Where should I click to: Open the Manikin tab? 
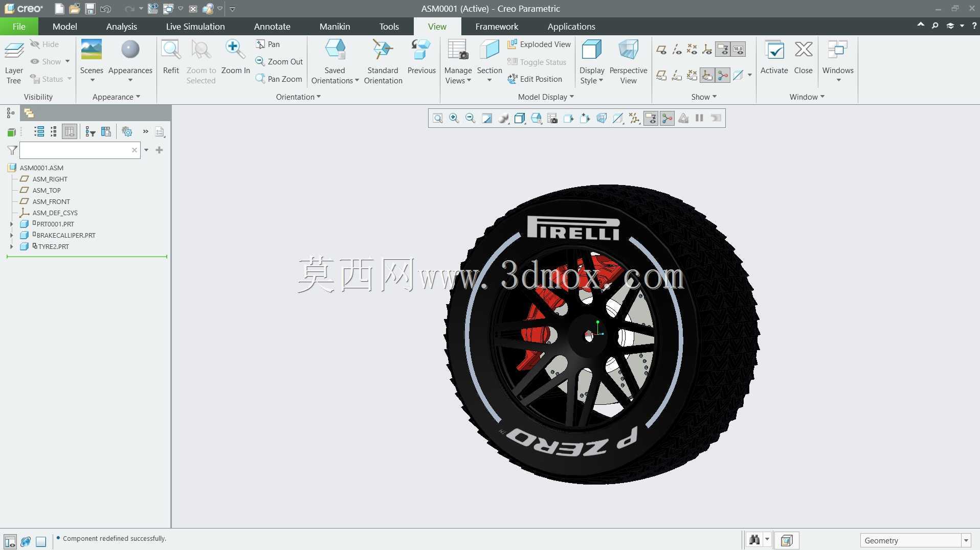(335, 27)
